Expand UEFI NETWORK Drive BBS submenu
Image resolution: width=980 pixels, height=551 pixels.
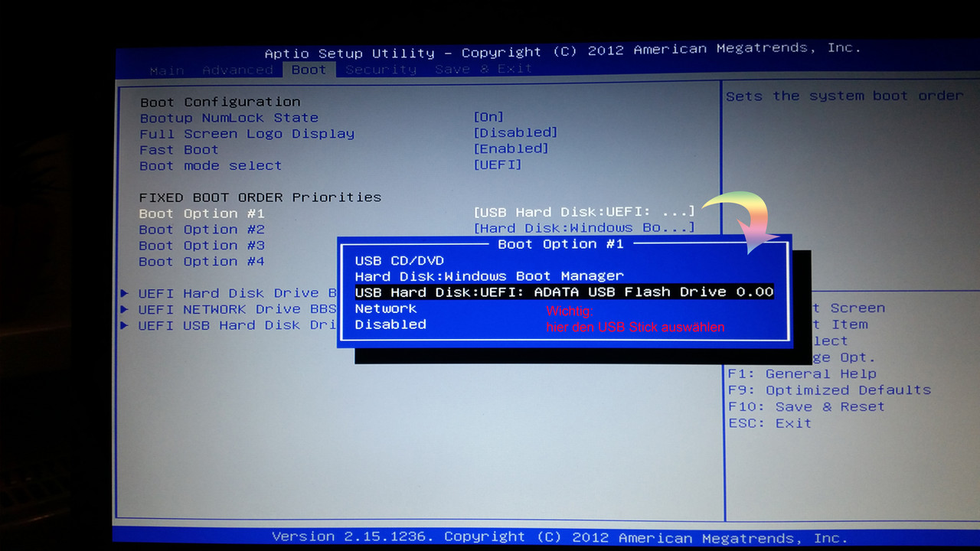(x=230, y=310)
